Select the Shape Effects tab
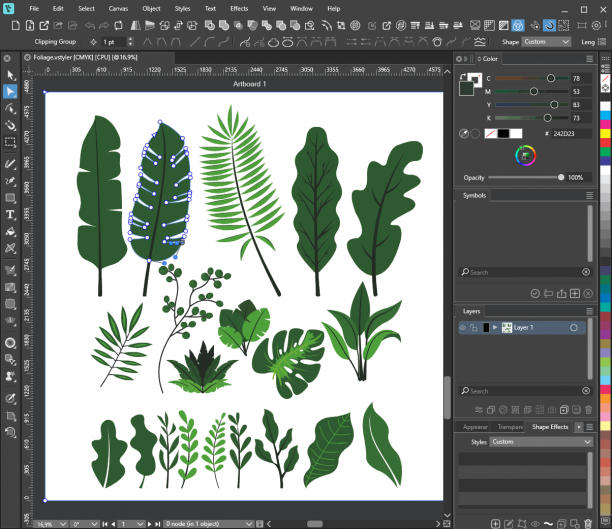 pos(550,427)
